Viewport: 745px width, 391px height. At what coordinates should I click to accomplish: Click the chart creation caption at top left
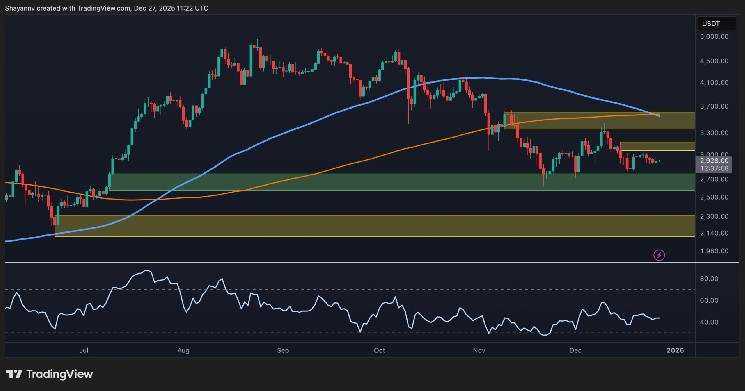click(107, 8)
